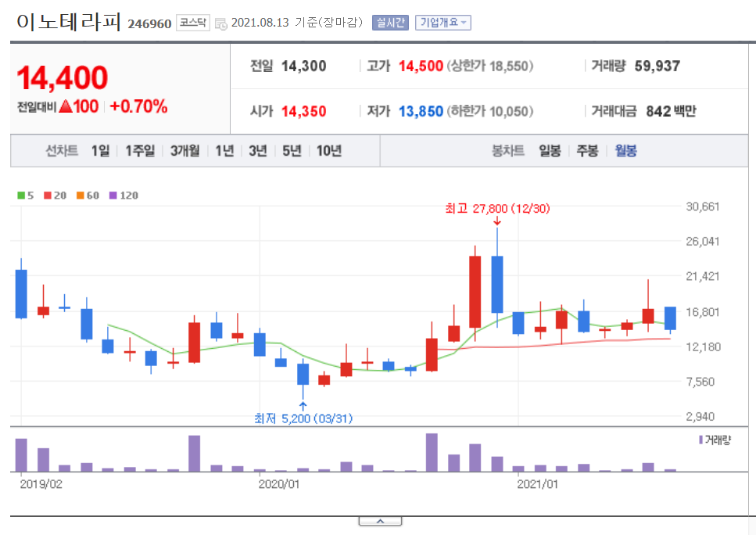Image resolution: width=756 pixels, height=535 pixels.
Task: Open the 기업개요 dropdown
Action: pos(442,23)
